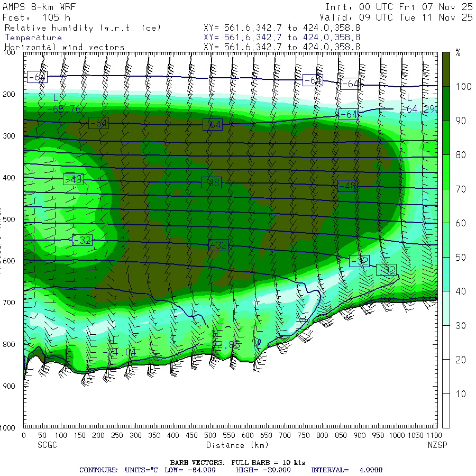The width and height of the screenshot is (476, 476).
Task: Click distance axis label "750"
Action: (x=304, y=435)
